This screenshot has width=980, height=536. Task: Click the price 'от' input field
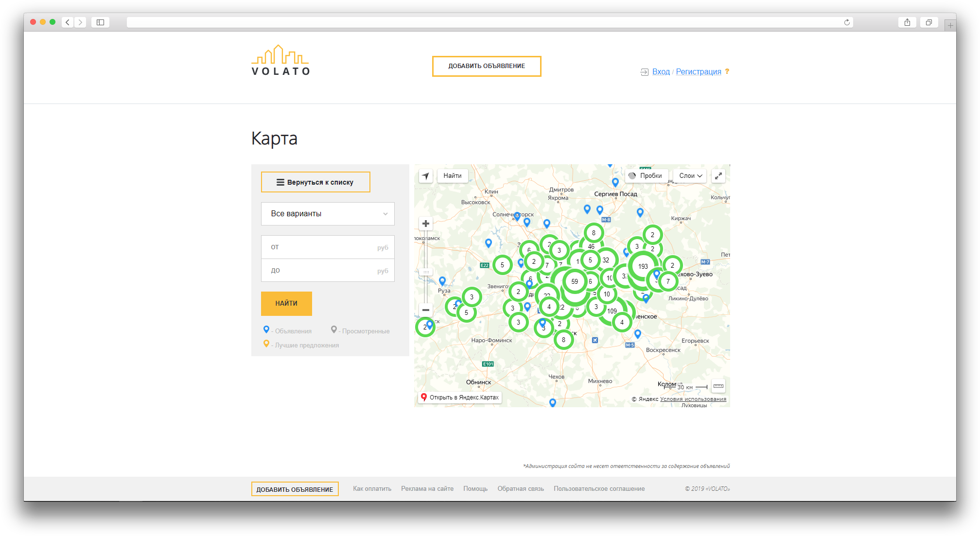(328, 247)
